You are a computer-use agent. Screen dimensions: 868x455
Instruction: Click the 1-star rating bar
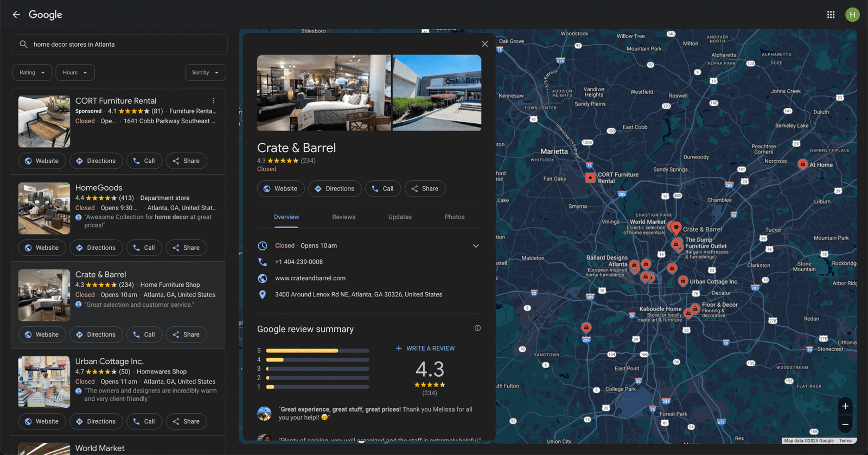[x=317, y=387]
